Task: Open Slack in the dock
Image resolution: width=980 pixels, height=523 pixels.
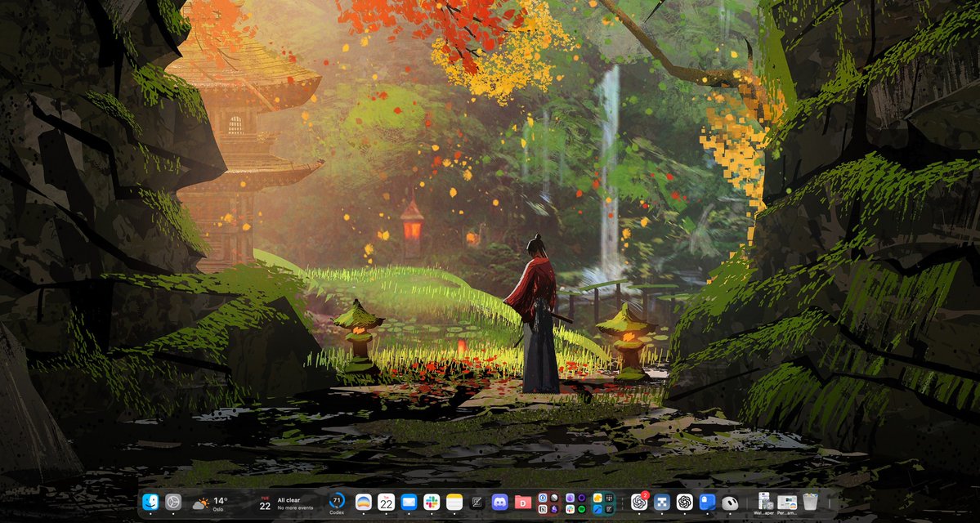Action: [432, 502]
